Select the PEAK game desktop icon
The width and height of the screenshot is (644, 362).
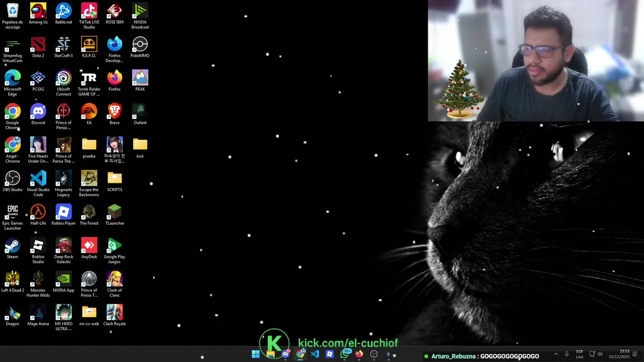pyautogui.click(x=140, y=81)
